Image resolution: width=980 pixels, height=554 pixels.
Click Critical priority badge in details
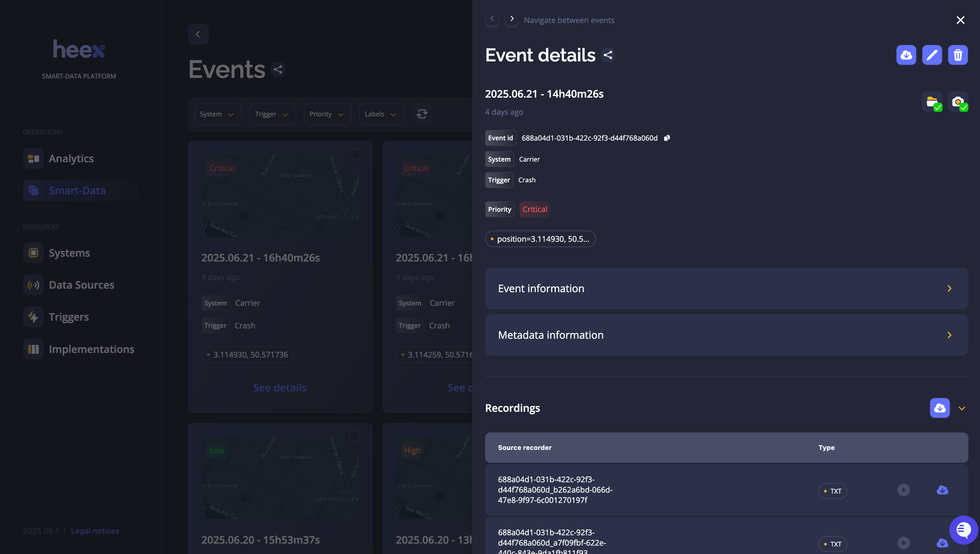535,209
